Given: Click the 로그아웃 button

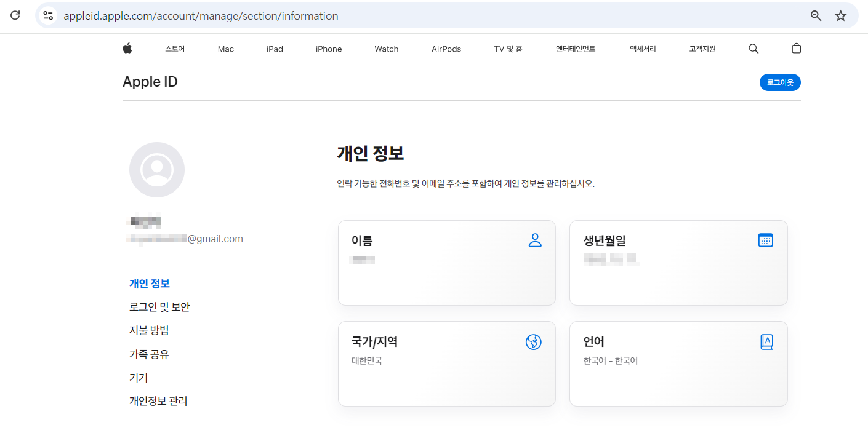Looking at the screenshot, I should coord(780,82).
